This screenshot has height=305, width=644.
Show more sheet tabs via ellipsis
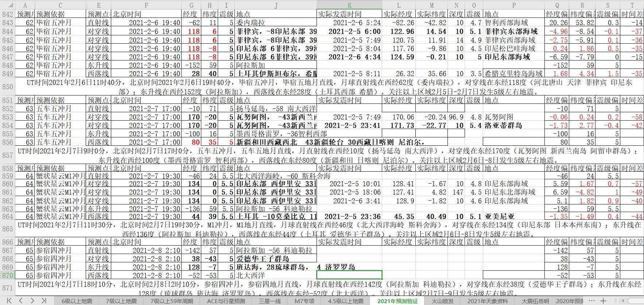click(592, 301)
